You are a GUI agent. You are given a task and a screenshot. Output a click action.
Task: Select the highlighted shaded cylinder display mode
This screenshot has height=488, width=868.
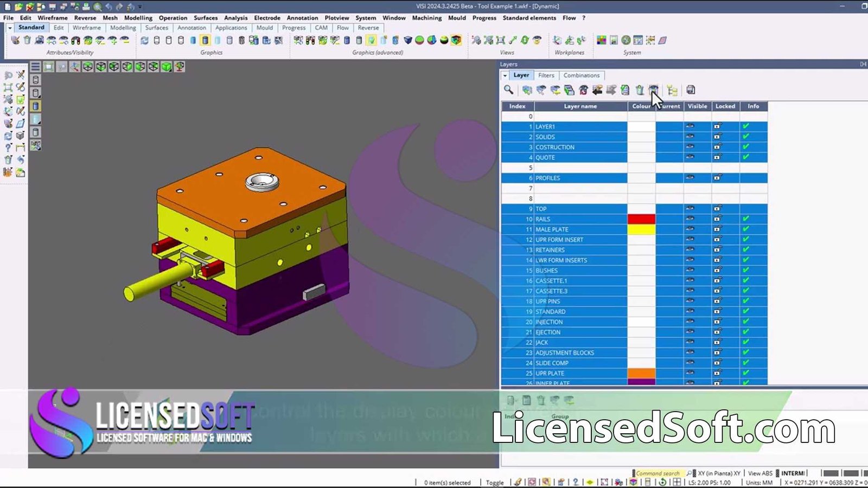[205, 40]
